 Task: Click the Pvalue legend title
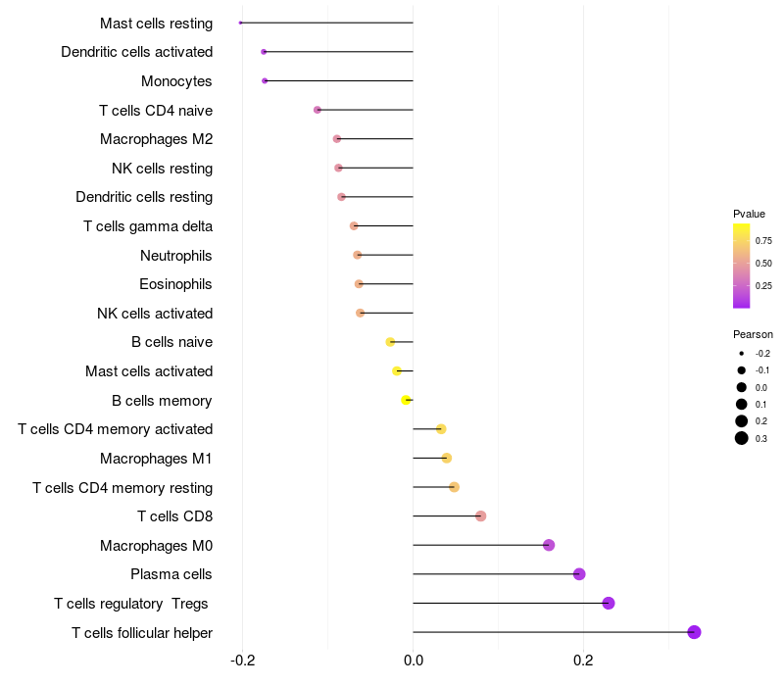(x=749, y=214)
